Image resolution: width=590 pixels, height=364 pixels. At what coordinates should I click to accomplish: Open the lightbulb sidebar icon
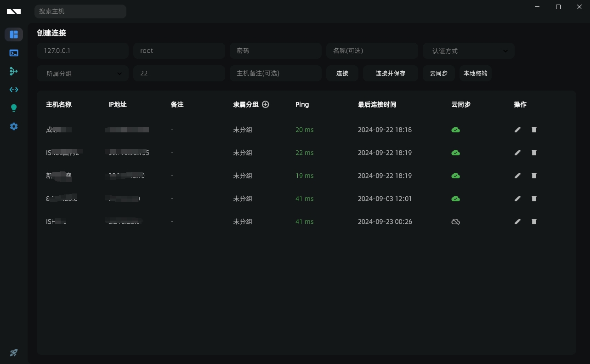click(14, 108)
